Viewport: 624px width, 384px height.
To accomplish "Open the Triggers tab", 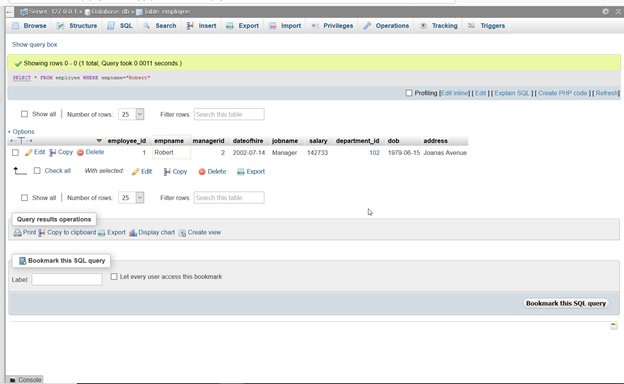I will click(x=486, y=26).
